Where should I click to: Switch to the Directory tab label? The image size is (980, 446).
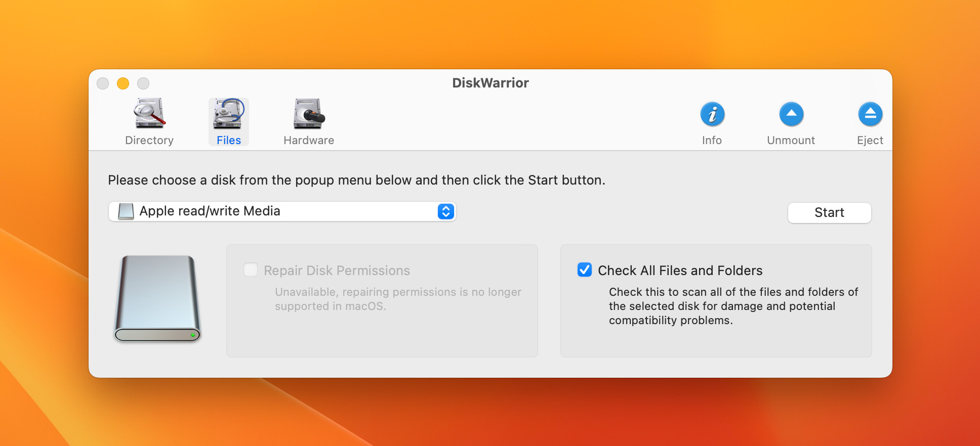pos(149,140)
